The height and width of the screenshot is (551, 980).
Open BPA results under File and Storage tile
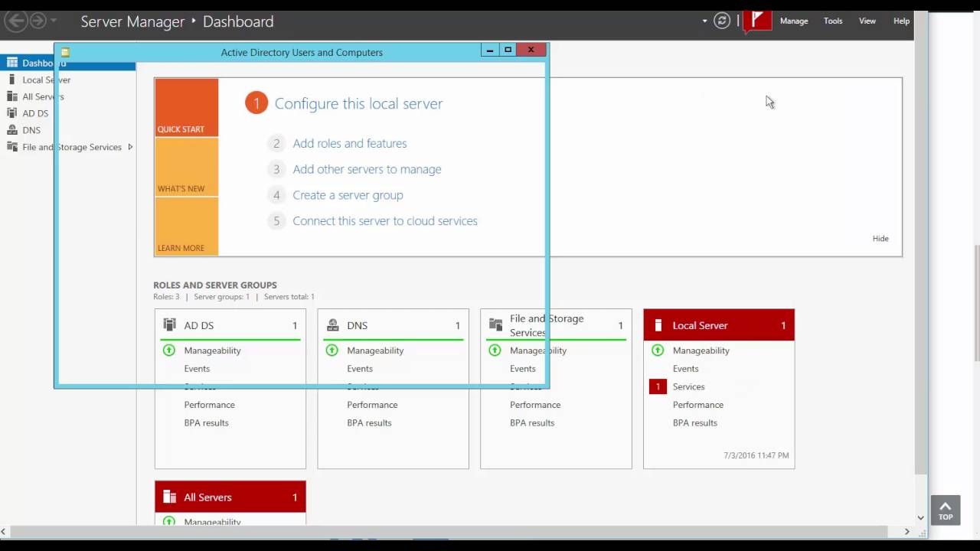tap(532, 422)
